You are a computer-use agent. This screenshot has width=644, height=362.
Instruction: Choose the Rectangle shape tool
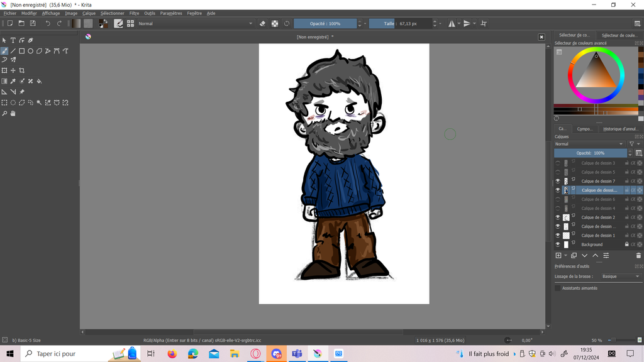click(x=21, y=51)
